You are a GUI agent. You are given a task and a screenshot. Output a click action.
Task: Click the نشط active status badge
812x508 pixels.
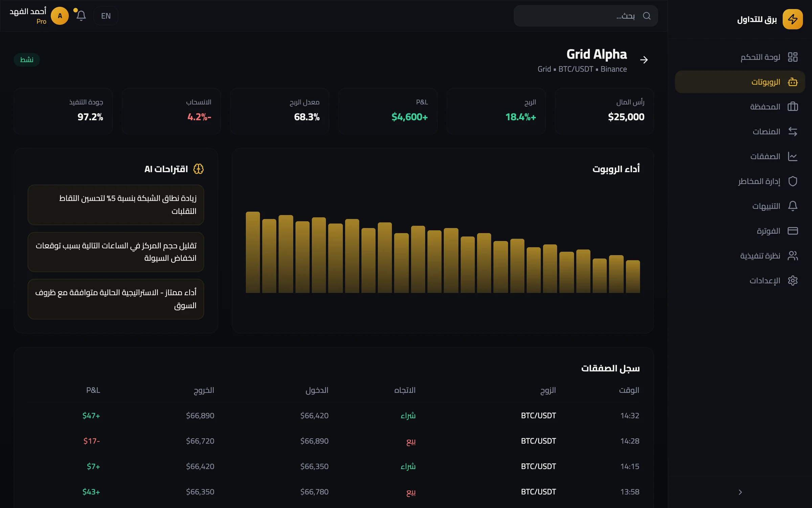27,60
